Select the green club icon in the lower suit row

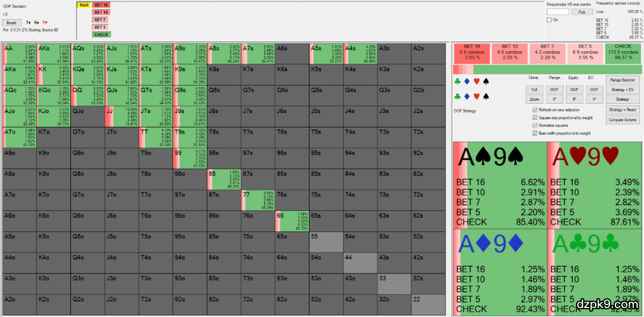[457, 96]
